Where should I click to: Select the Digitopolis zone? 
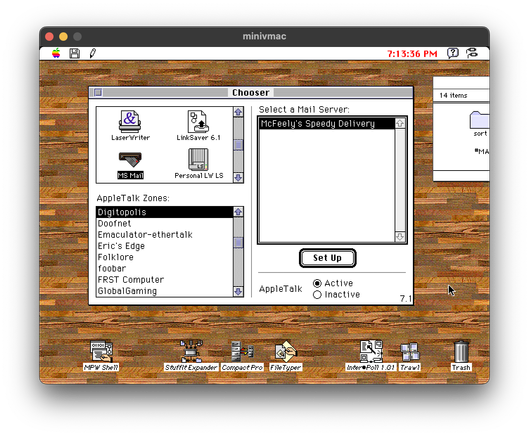tap(165, 212)
